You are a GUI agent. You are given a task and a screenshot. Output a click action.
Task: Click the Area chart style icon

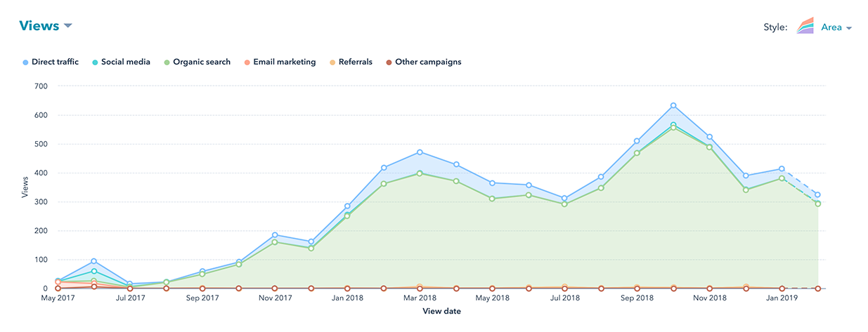[x=805, y=27]
